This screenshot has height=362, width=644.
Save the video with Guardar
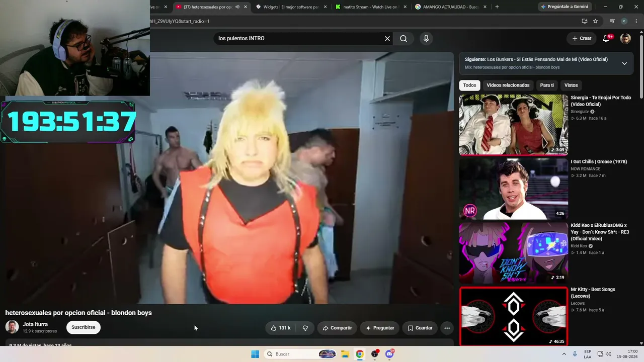420,328
